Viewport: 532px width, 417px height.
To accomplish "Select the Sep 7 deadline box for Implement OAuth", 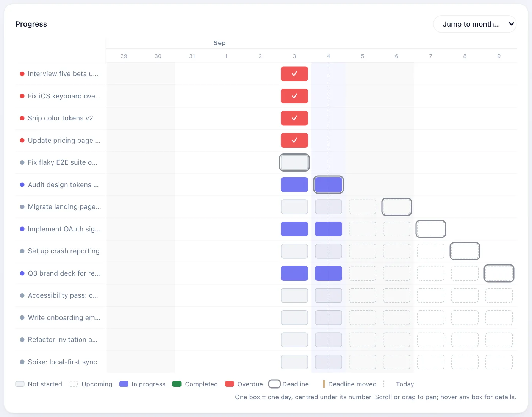I will 431,229.
